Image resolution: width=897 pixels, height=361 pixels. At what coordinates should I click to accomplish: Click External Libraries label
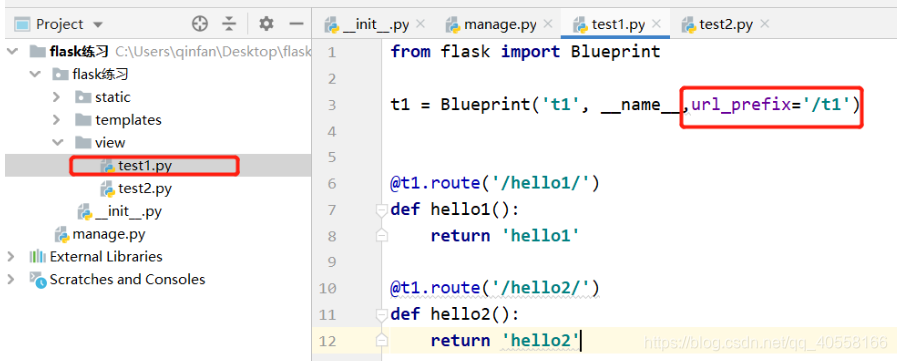pyautogui.click(x=106, y=256)
